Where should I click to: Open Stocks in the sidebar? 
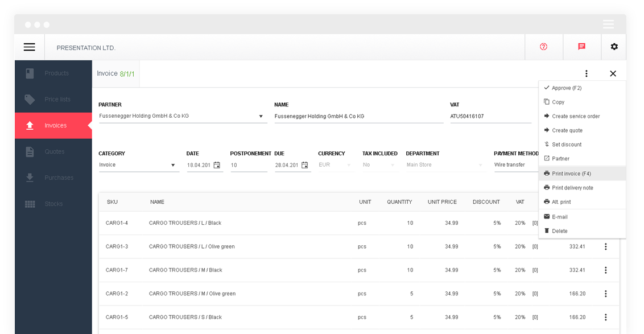tap(53, 204)
